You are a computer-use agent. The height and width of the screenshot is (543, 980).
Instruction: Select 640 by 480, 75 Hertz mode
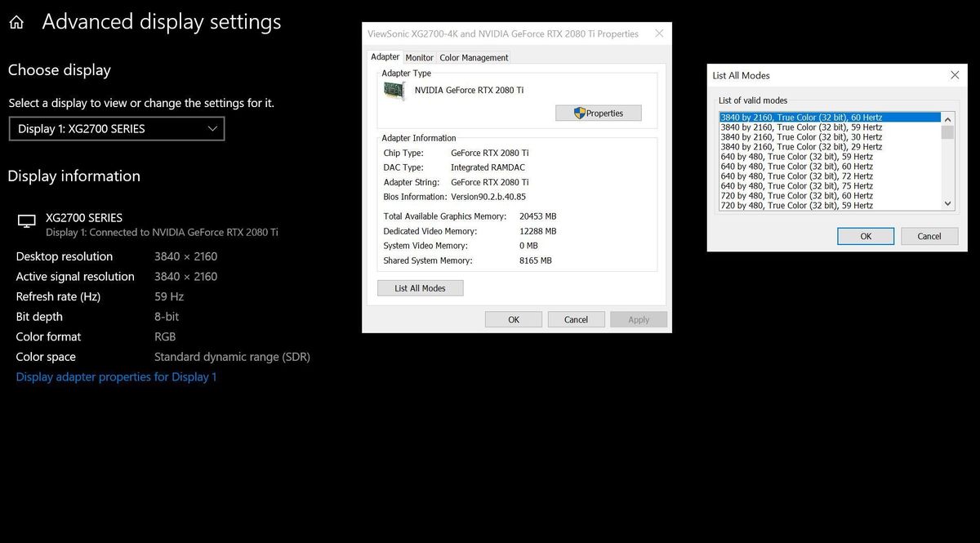[830, 186]
